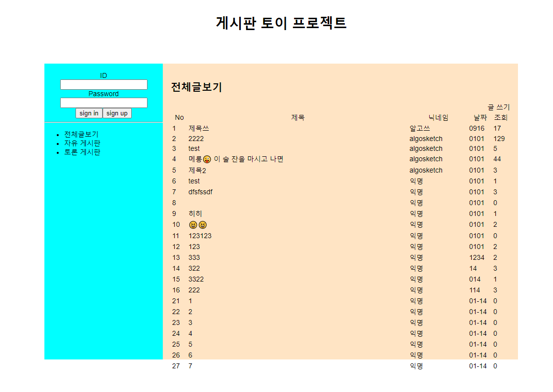The image size is (553, 392).
Task: Open the post titled 2222
Action: tap(196, 139)
